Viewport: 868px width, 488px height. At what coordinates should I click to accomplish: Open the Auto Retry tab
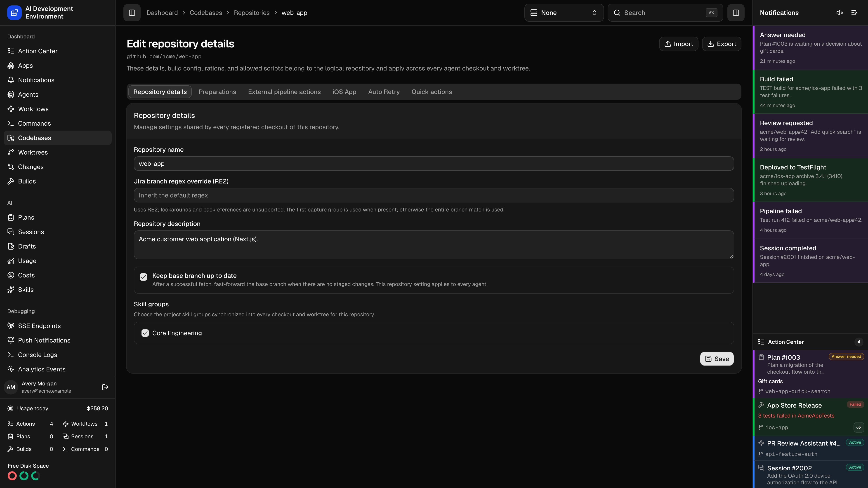coord(384,92)
